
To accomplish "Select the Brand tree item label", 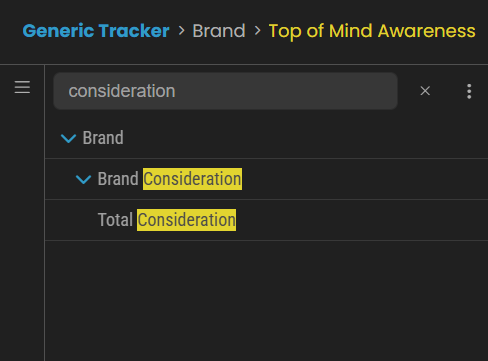I will click(103, 138).
